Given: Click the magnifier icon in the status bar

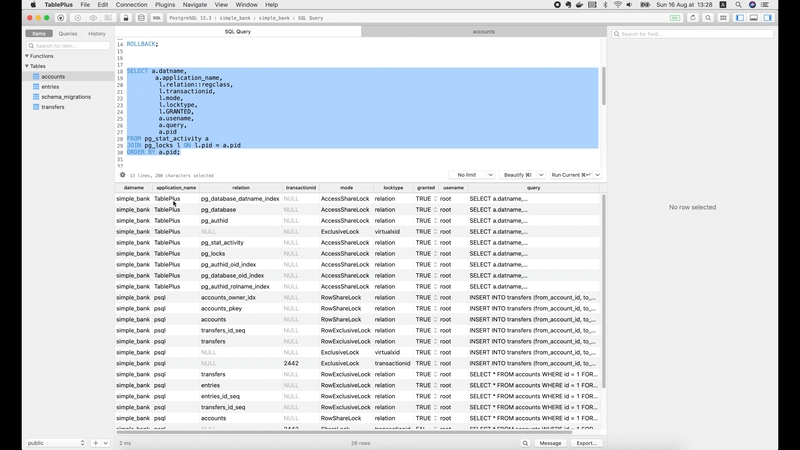Looking at the screenshot, I should (x=525, y=442).
